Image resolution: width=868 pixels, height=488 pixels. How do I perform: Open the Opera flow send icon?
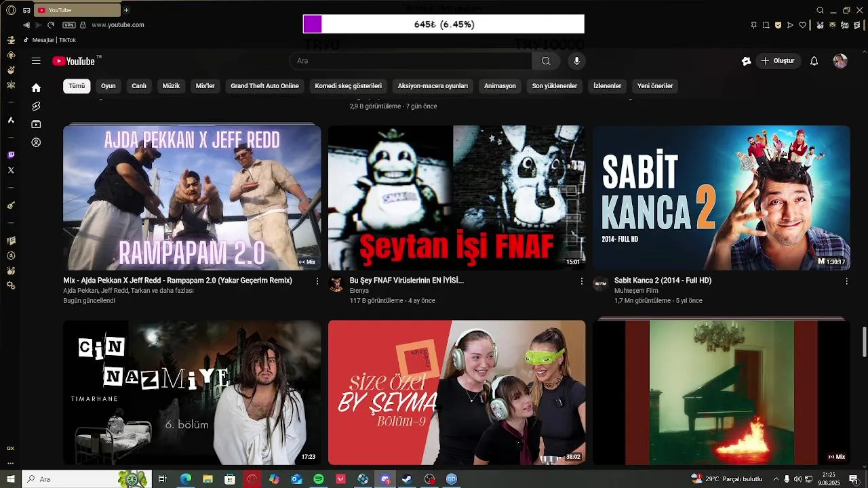point(790,25)
